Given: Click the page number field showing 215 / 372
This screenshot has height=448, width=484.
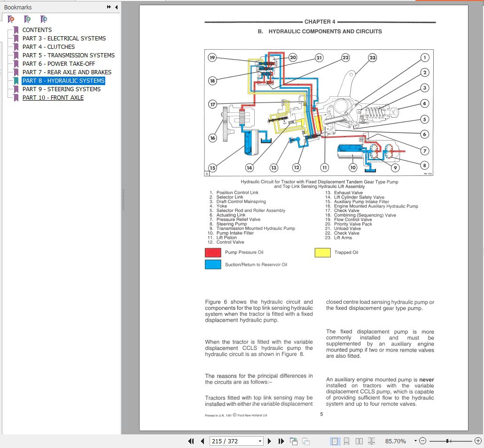Looking at the screenshot, I should pos(234,441).
